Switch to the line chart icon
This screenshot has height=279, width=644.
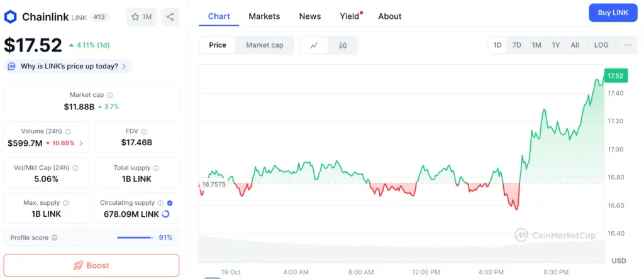[314, 45]
